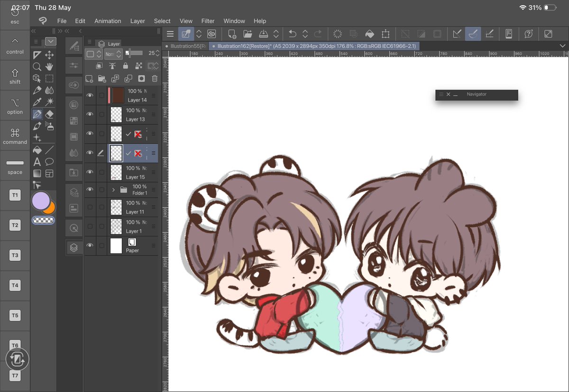Toggle Lock Layer padlock icon

[x=125, y=66]
